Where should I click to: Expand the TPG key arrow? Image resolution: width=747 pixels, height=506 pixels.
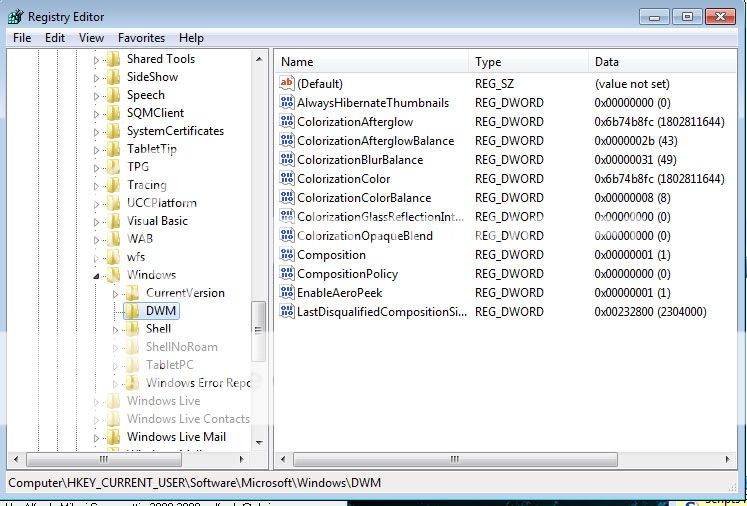[96, 168]
